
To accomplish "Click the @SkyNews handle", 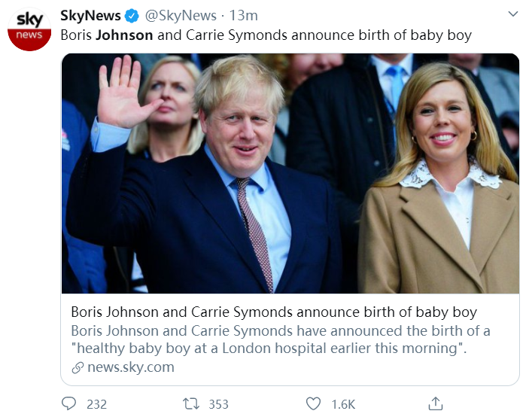I will 180,16.
